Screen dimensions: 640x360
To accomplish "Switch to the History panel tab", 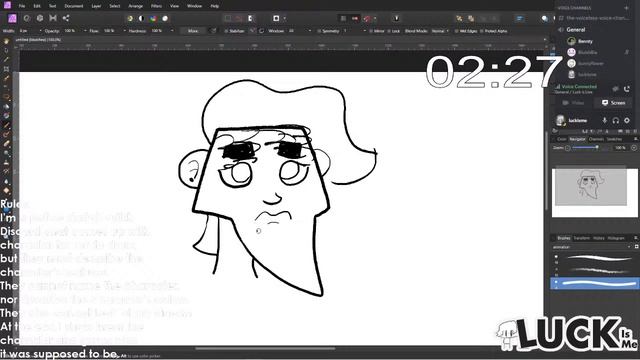I will click(x=599, y=238).
